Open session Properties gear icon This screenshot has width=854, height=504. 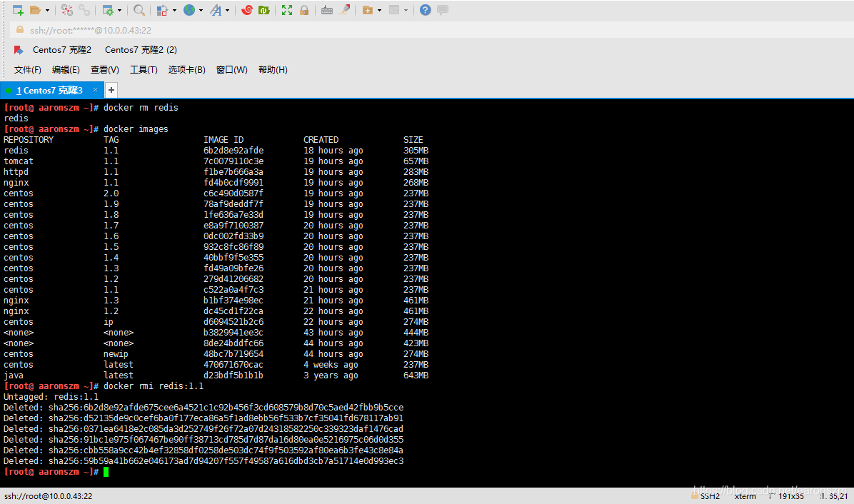[108, 10]
